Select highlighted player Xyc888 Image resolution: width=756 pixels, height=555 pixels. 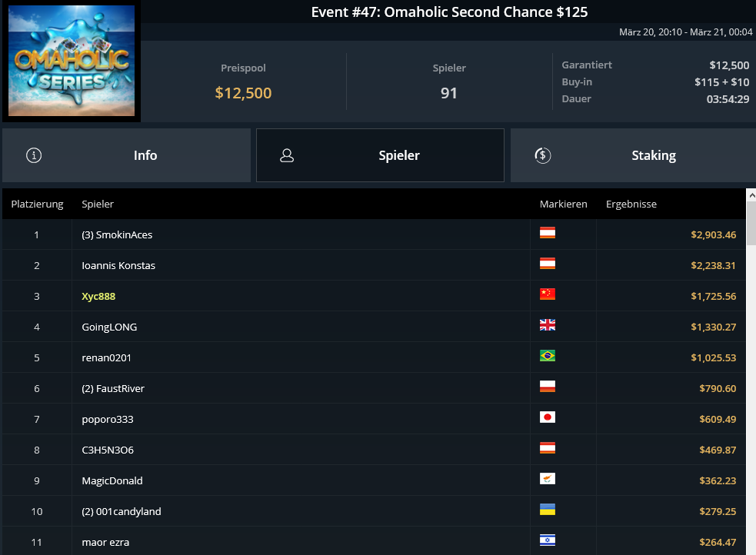coord(98,296)
